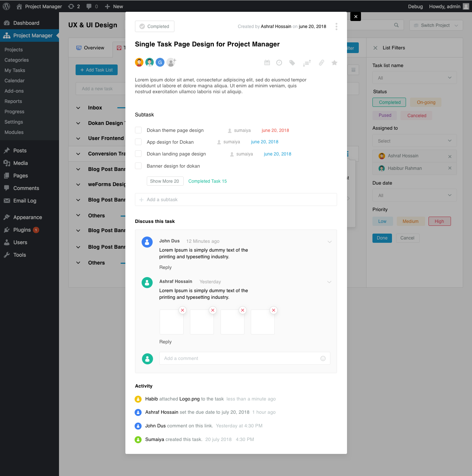
Task: Click the clock time tracking icon
Action: [279, 63]
